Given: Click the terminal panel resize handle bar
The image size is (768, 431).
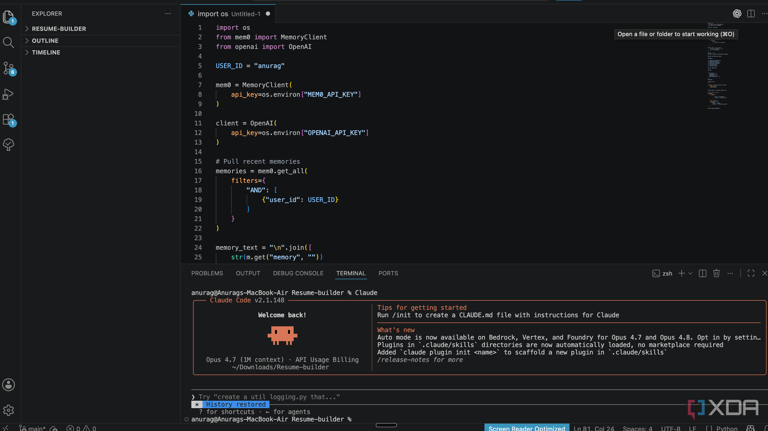Looking at the screenshot, I should click(386, 425).
